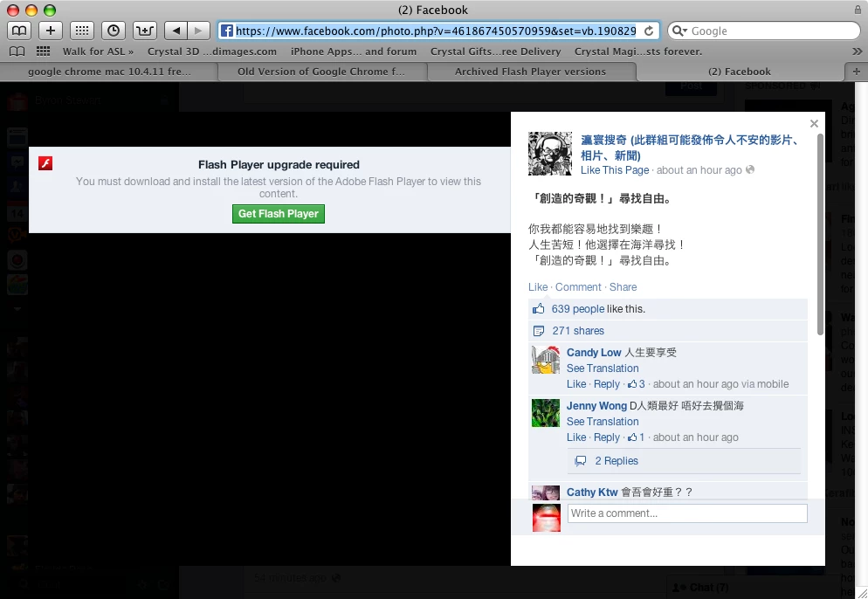Viewport: 868px width, 599px height.
Task: Open Crystal Gifts Free Delivery bookmark
Action: pyautogui.click(x=495, y=52)
